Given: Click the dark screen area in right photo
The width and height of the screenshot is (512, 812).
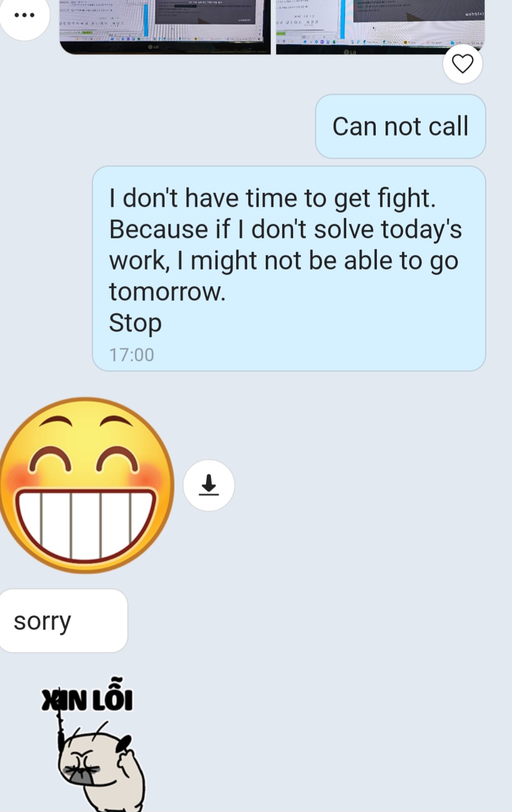Looking at the screenshot, I should point(416,11).
